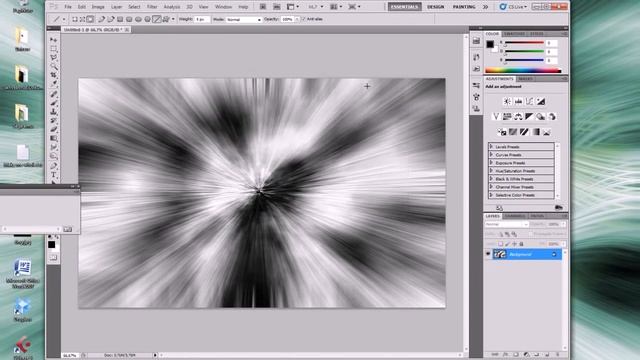640x360 pixels.
Task: Add a Curves adjustment
Action: (529, 102)
